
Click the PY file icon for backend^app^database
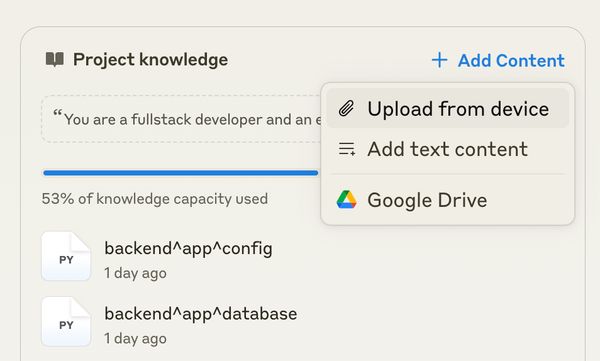pos(66,322)
